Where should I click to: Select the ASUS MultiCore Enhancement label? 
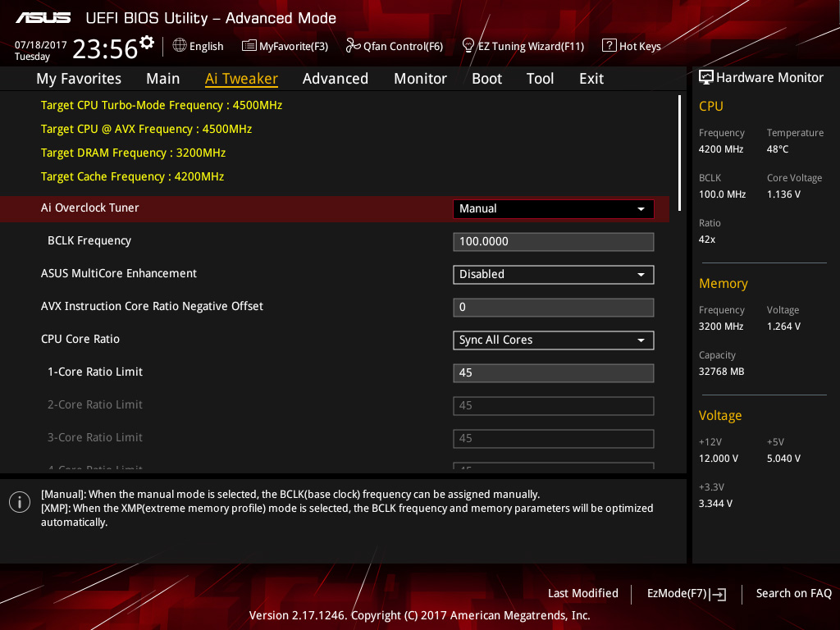pos(119,273)
